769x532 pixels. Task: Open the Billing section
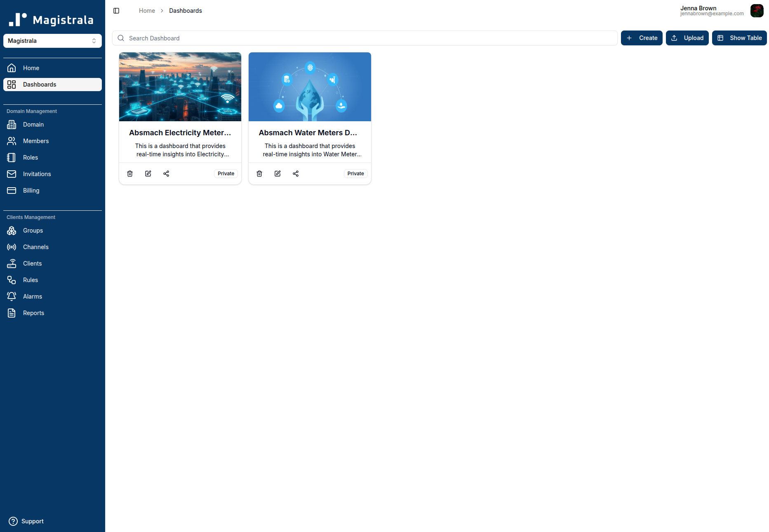31,190
